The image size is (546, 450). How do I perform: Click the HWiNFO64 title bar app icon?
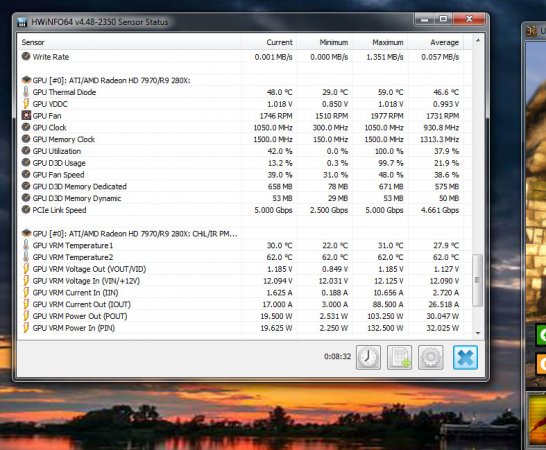click(22, 22)
